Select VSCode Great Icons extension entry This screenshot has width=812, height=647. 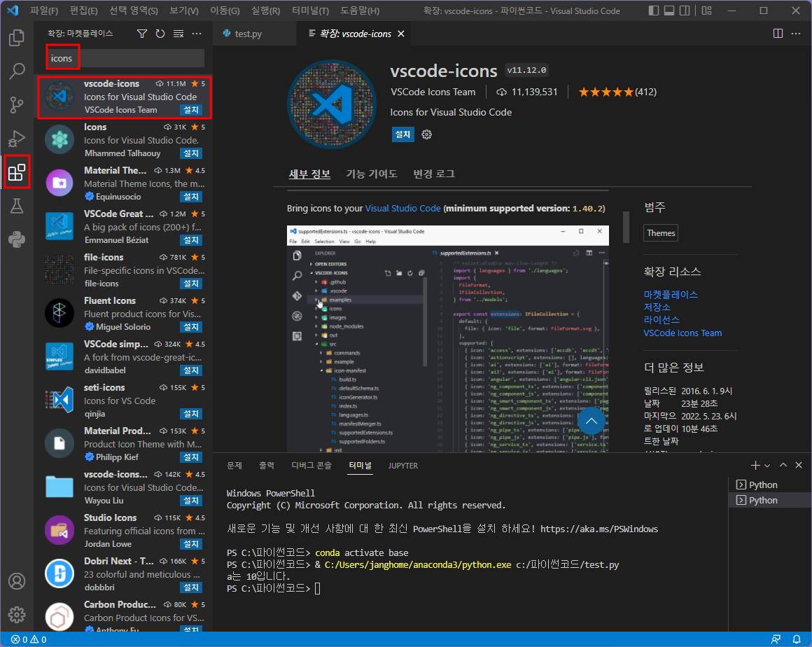124,227
